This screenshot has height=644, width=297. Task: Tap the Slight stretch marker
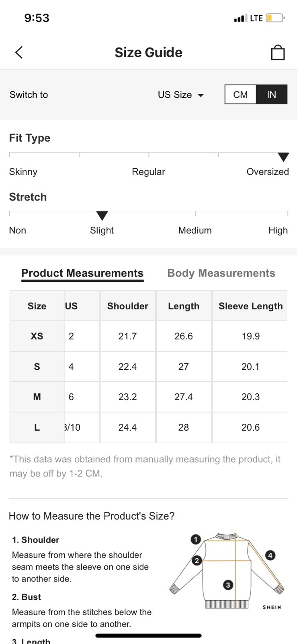pyautogui.click(x=102, y=216)
